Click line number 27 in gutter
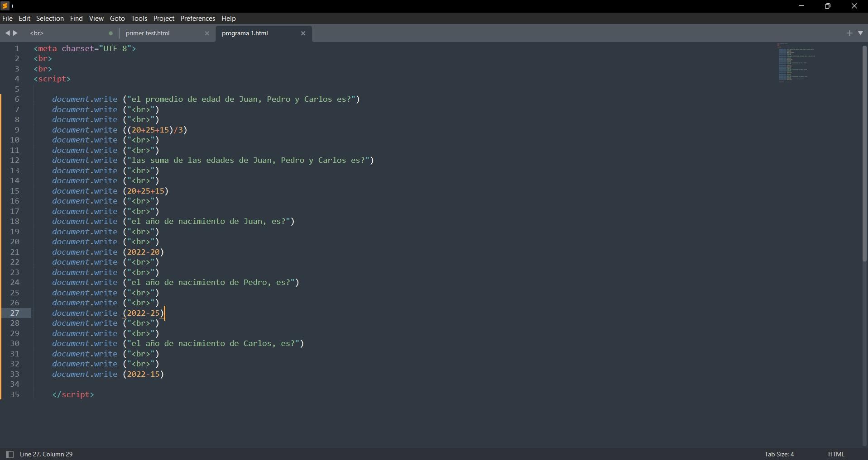This screenshot has height=460, width=868. 14,313
